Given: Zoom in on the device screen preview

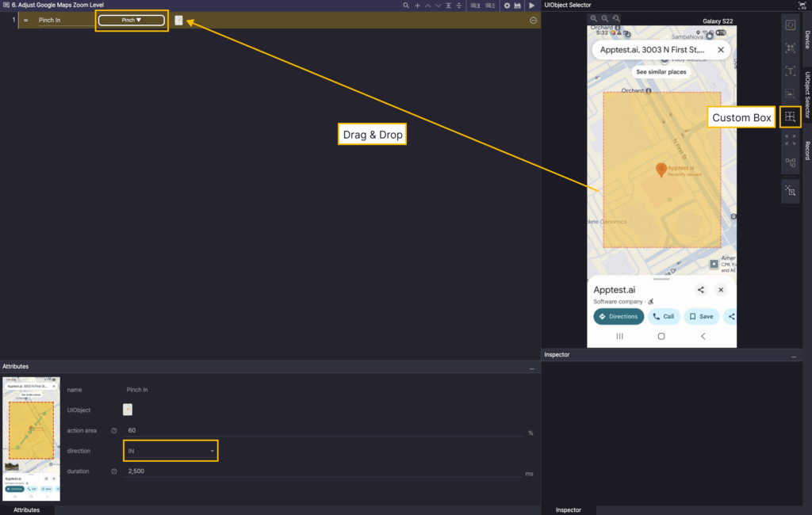Looking at the screenshot, I should tap(594, 18).
